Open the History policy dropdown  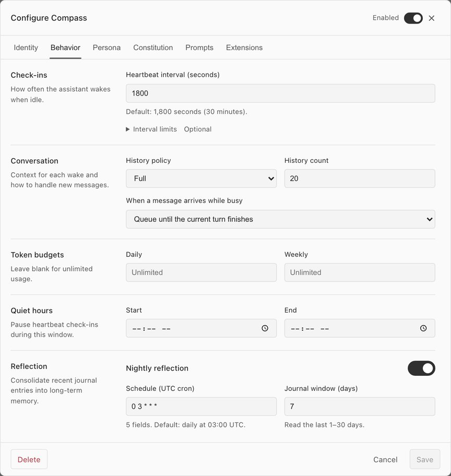(x=201, y=178)
